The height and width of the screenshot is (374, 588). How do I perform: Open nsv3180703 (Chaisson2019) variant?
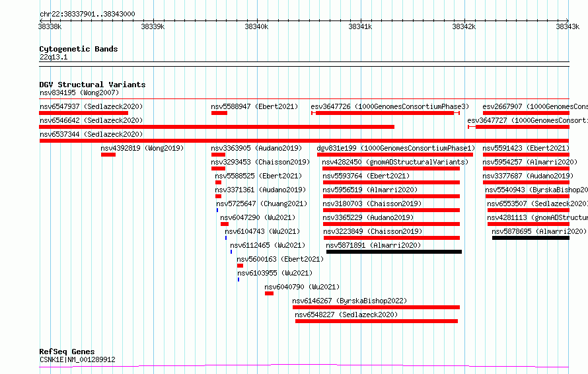[372, 204]
